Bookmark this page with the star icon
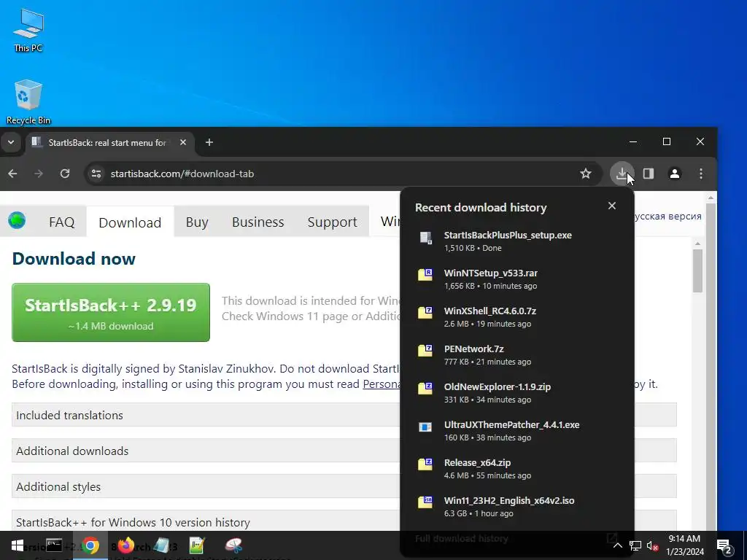The height and width of the screenshot is (560, 747). 586,174
